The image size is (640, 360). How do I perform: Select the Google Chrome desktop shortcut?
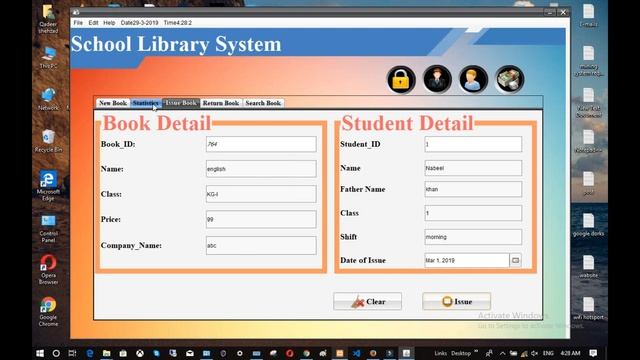pos(48,312)
